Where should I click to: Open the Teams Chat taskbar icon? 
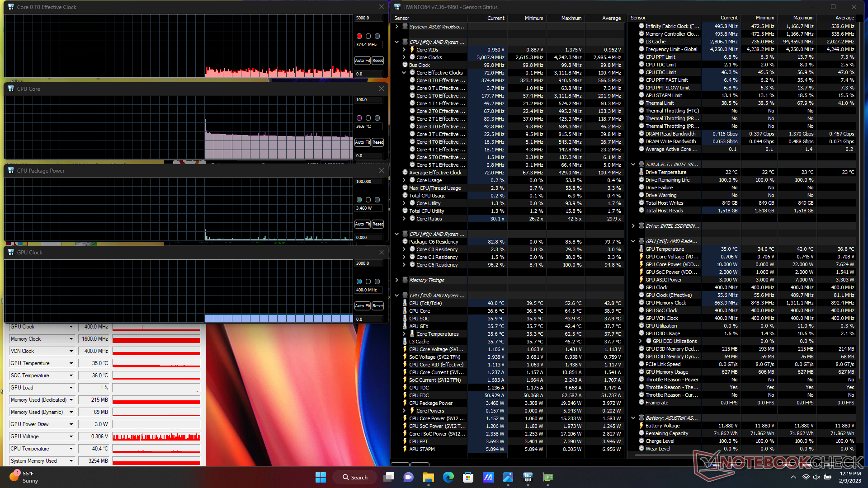[x=408, y=477]
